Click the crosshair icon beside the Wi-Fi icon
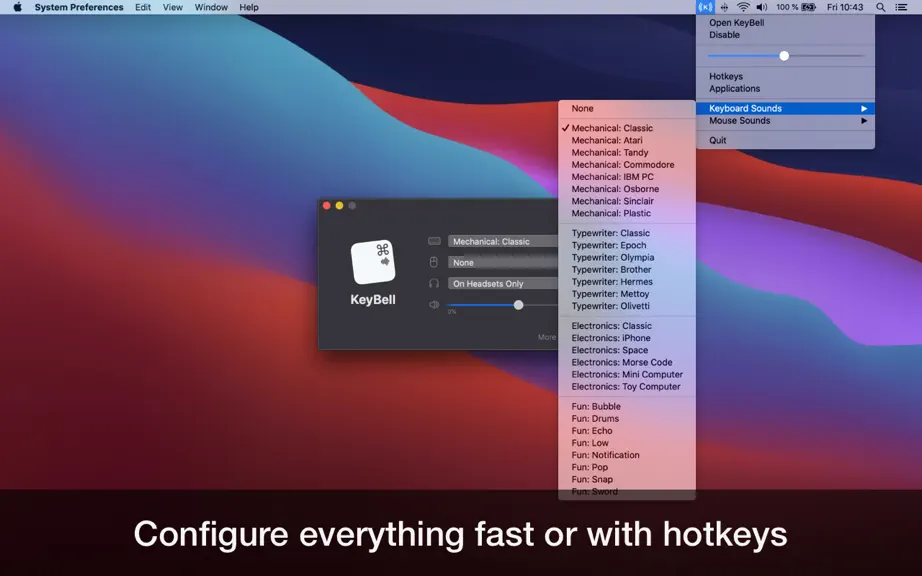The image size is (922, 576). click(724, 7)
